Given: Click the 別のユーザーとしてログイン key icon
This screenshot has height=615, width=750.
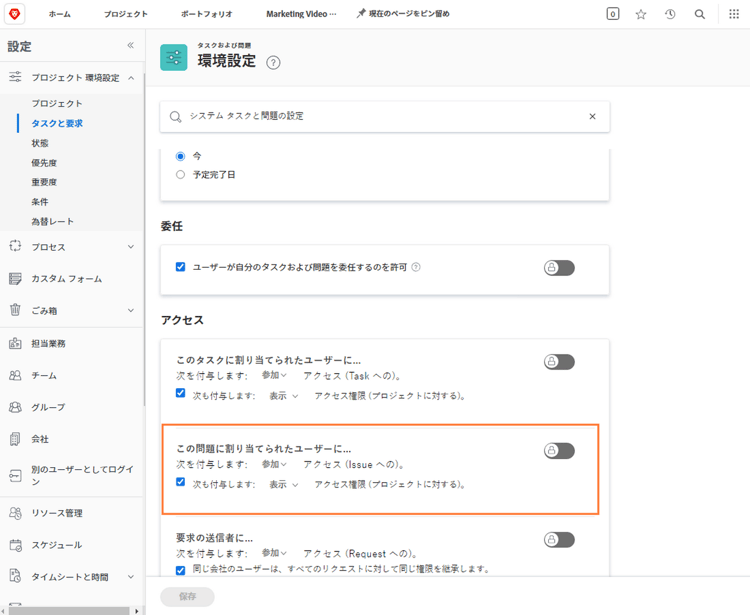Looking at the screenshot, I should click(15, 475).
